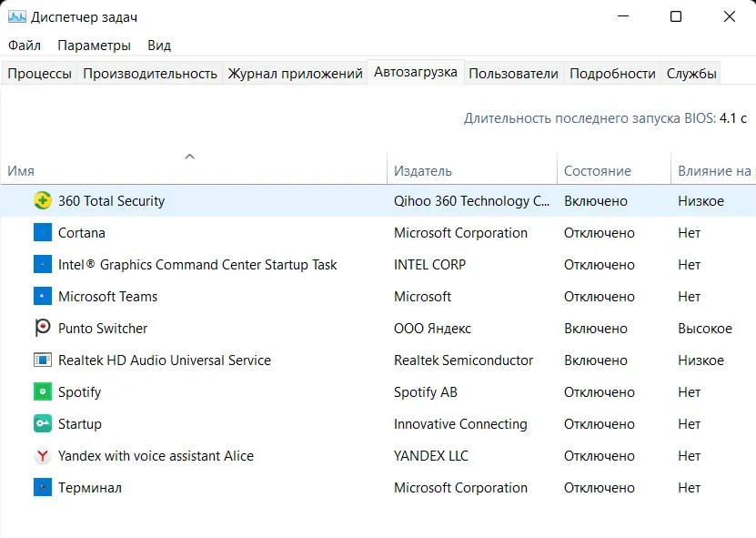This screenshot has height=538, width=756.
Task: Close the Диспетчер задач window
Action: pos(730,16)
